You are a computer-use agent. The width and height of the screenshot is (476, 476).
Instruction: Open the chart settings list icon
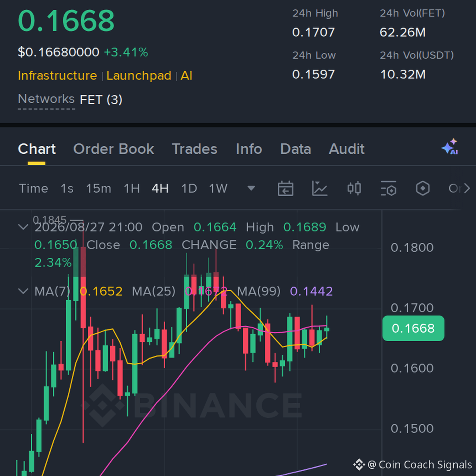[x=389, y=189]
